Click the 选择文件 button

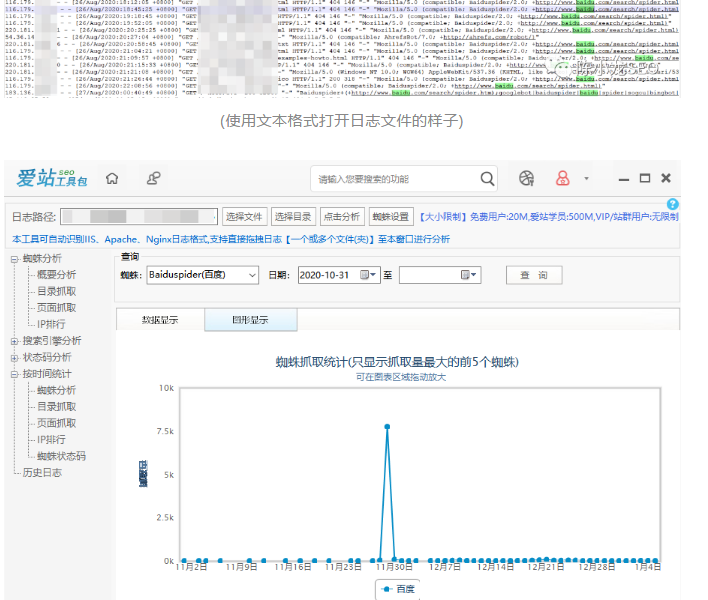tap(244, 217)
